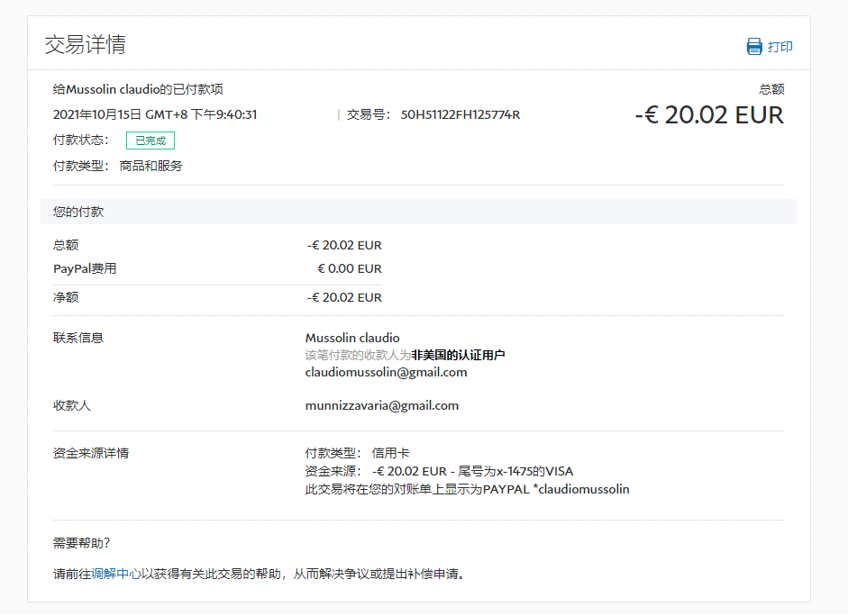Click the 净额 net amount label

[66, 297]
